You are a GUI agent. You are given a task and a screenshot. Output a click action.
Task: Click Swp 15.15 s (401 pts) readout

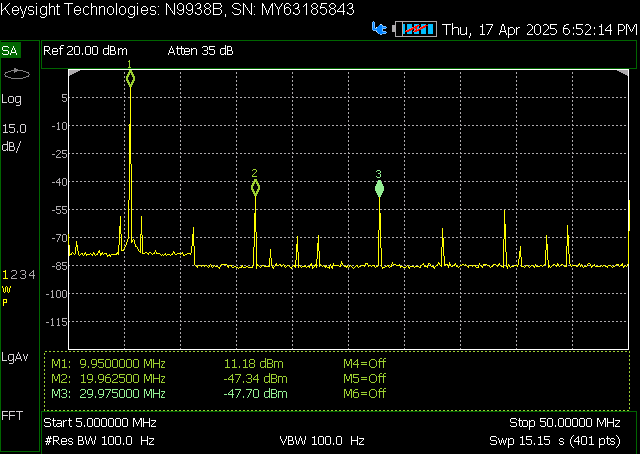[555, 441]
